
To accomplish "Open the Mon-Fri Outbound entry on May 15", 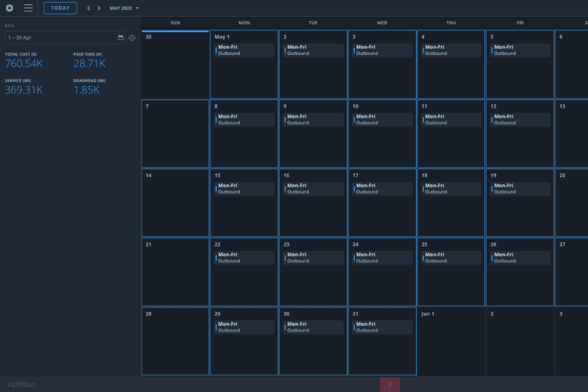I will coord(244,189).
